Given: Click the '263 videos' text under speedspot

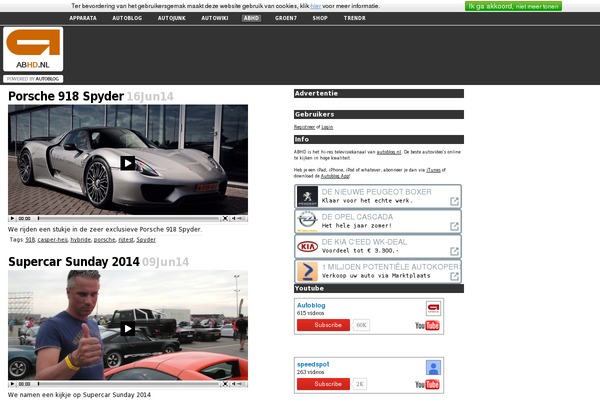Looking at the screenshot, I should pyautogui.click(x=310, y=372).
